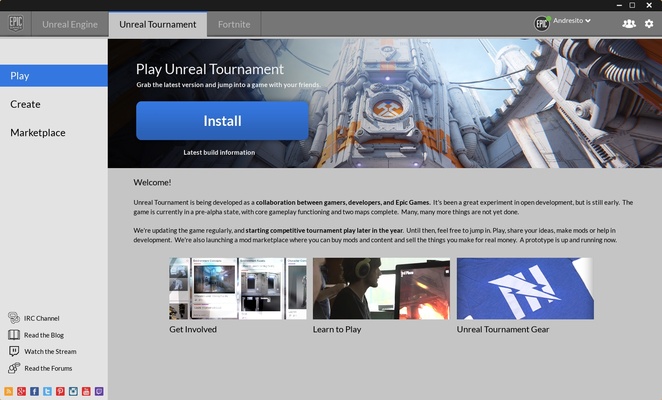Open the Instagram icon
The image size is (662, 400).
[x=73, y=391]
